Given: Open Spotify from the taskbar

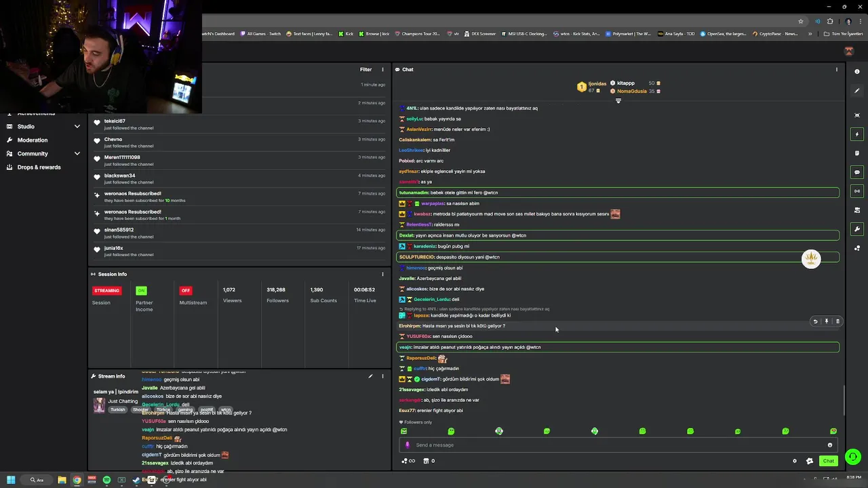Looking at the screenshot, I should click(x=106, y=480).
